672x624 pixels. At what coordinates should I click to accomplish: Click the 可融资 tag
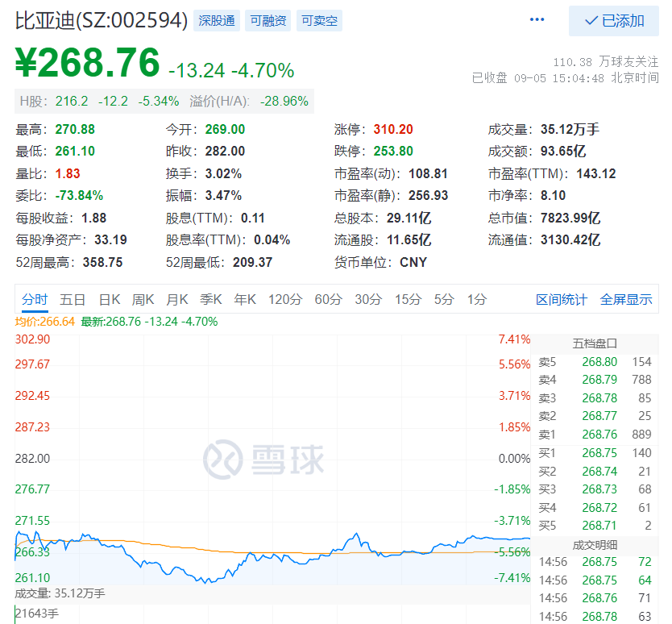point(268,21)
